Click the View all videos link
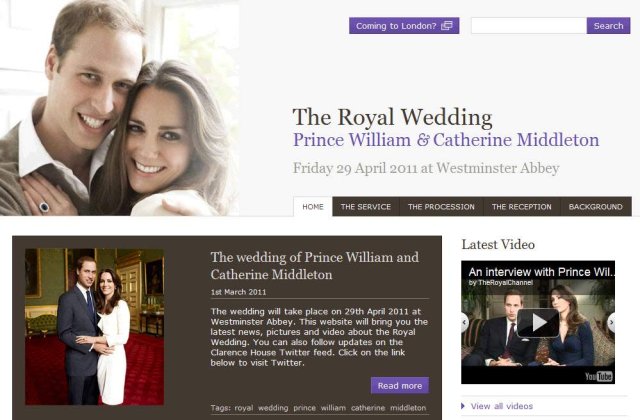This screenshot has width=640, height=420. tap(502, 406)
